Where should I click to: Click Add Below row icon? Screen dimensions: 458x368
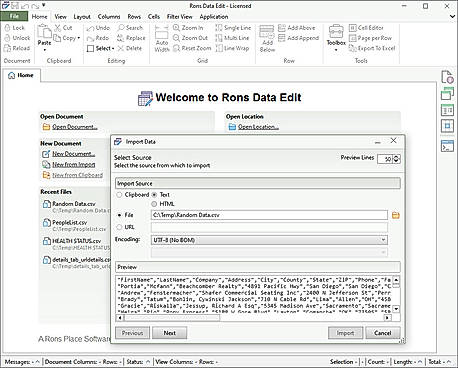coord(267,32)
